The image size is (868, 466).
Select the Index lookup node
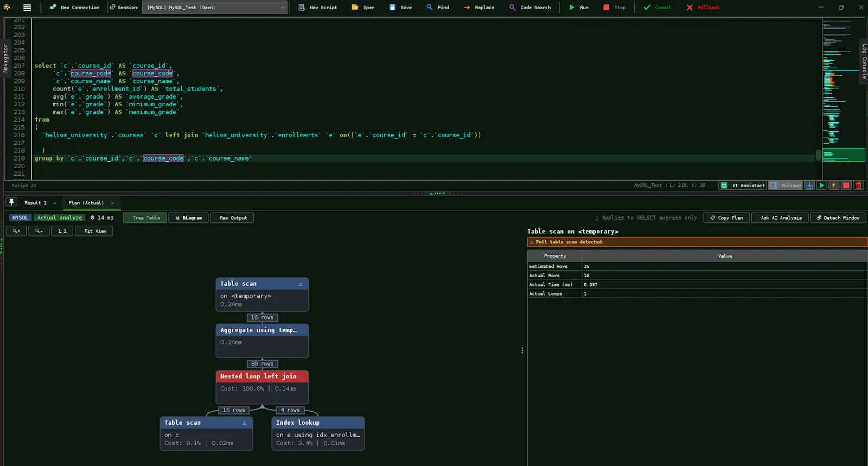[318, 433]
